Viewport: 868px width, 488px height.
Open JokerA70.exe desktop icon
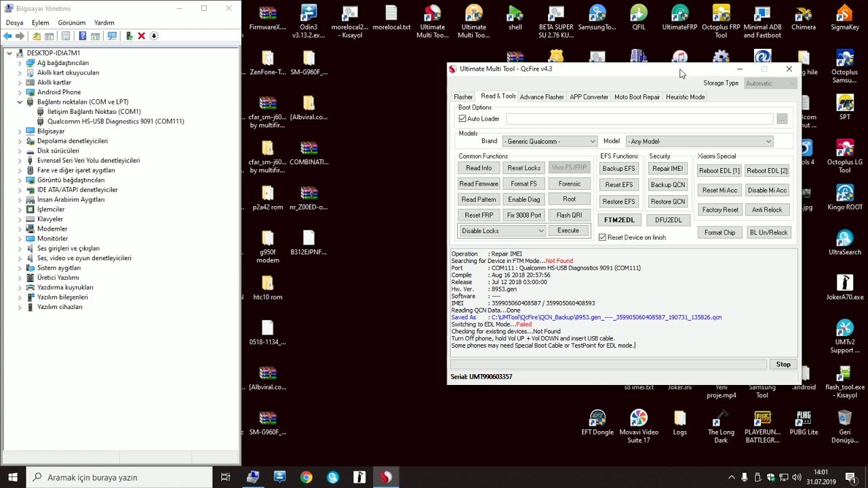pyautogui.click(x=844, y=287)
